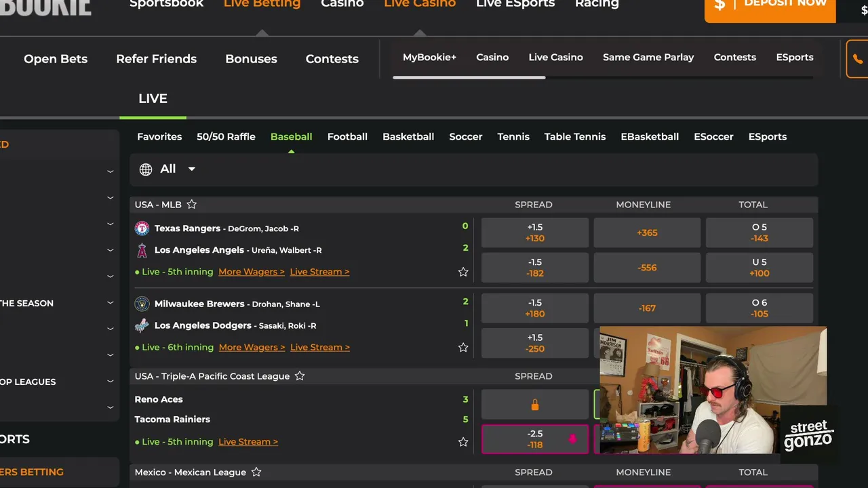Click the Texas Rangers team logo

(142, 228)
